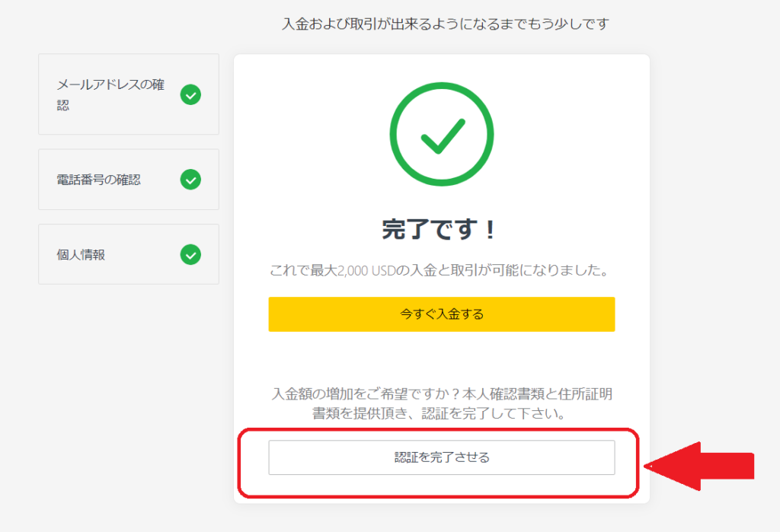Select the 2,000 USD deposit limit message
The image size is (780, 532).
tap(442, 268)
